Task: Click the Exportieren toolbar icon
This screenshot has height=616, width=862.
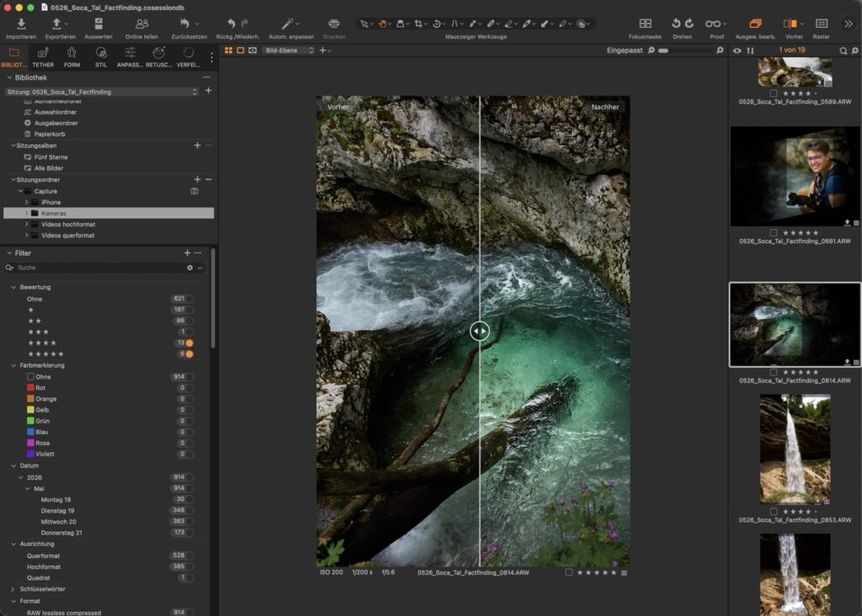Action: pos(56,24)
